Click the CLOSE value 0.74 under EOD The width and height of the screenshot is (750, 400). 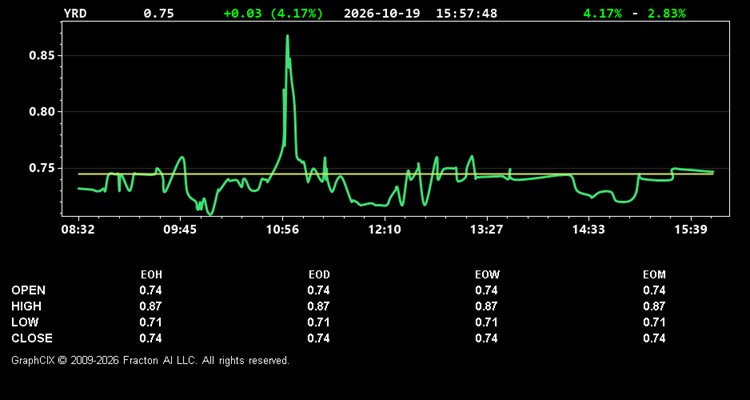pyautogui.click(x=319, y=338)
